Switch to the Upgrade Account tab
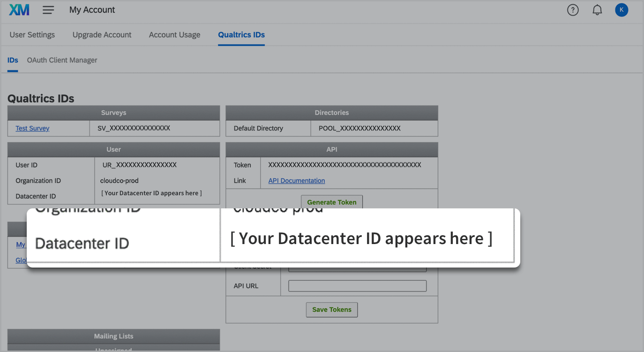This screenshot has width=644, height=352. (102, 35)
